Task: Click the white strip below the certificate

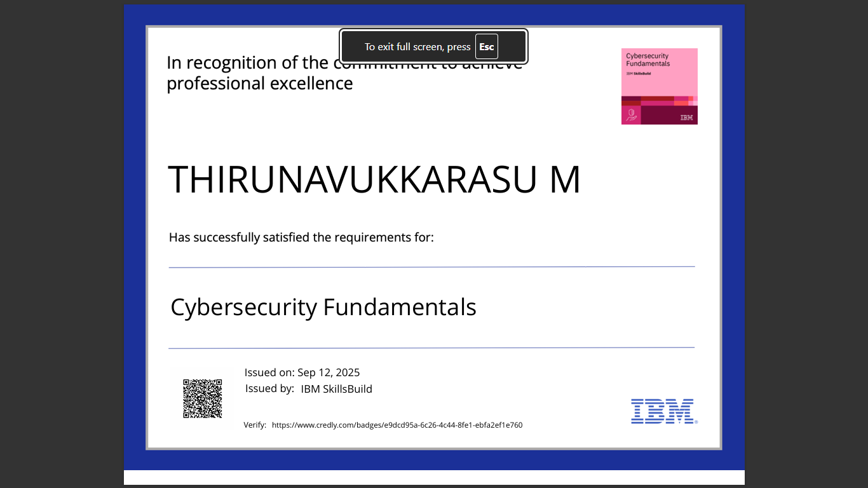Action: [x=434, y=477]
